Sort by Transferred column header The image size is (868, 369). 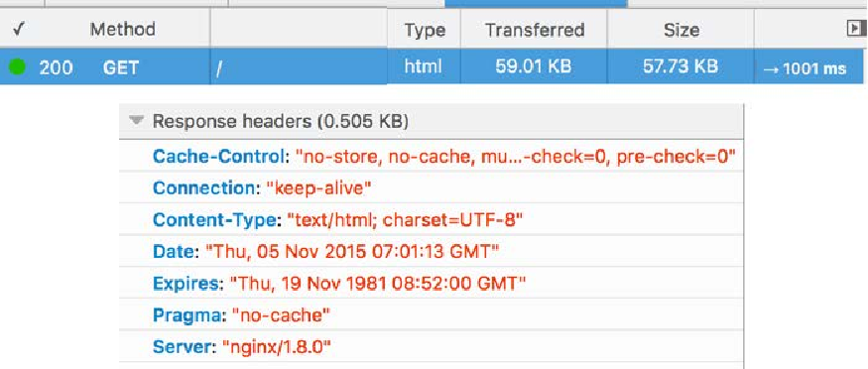coord(535,30)
